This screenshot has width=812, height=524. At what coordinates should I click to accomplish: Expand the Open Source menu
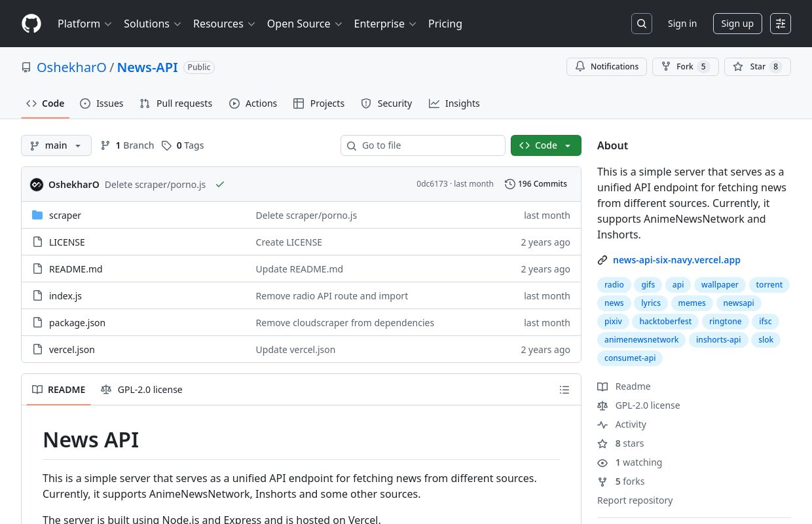pos(304,24)
